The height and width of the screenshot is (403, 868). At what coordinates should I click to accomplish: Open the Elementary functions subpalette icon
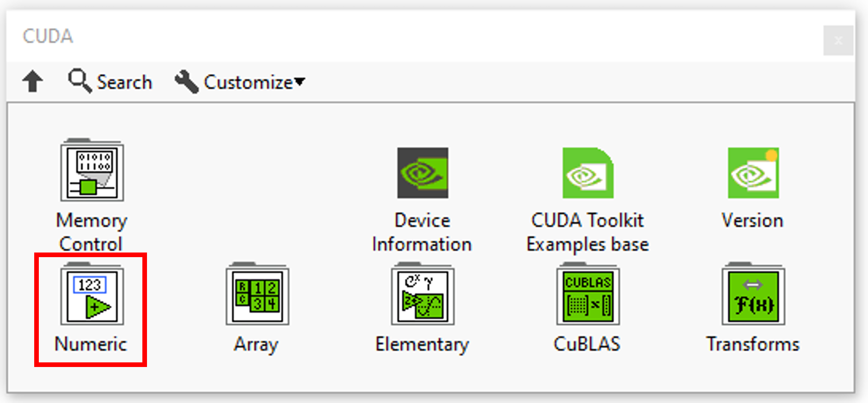coord(422,296)
